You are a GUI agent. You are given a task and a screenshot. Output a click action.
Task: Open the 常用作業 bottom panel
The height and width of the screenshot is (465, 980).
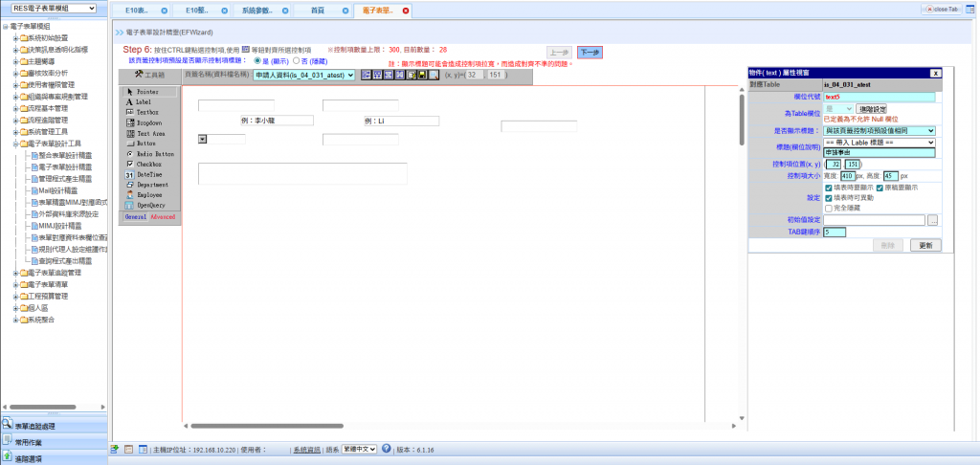55,442
